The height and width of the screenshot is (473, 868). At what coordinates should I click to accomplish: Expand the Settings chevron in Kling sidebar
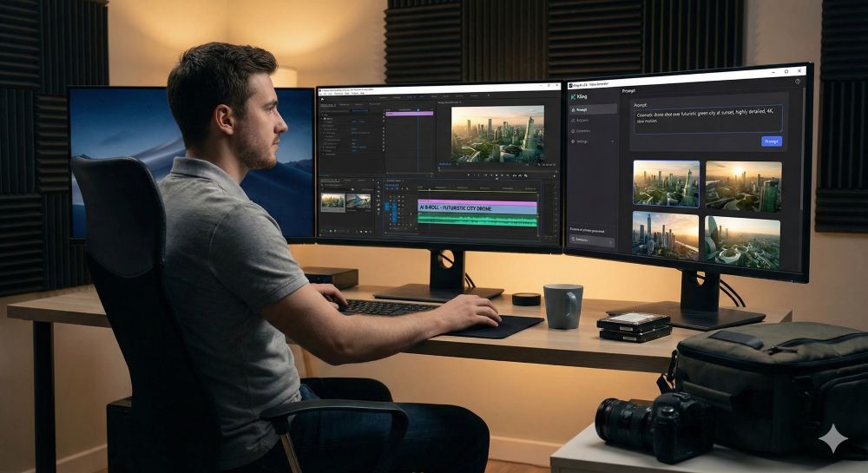[x=613, y=141]
